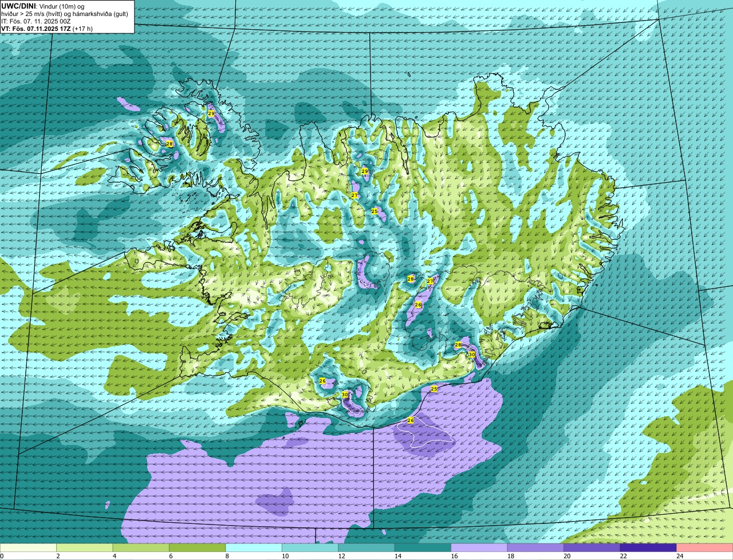The image size is (733, 560).
Task: Select the 20–22 m/s violet legend swatch
Action: click(592, 548)
